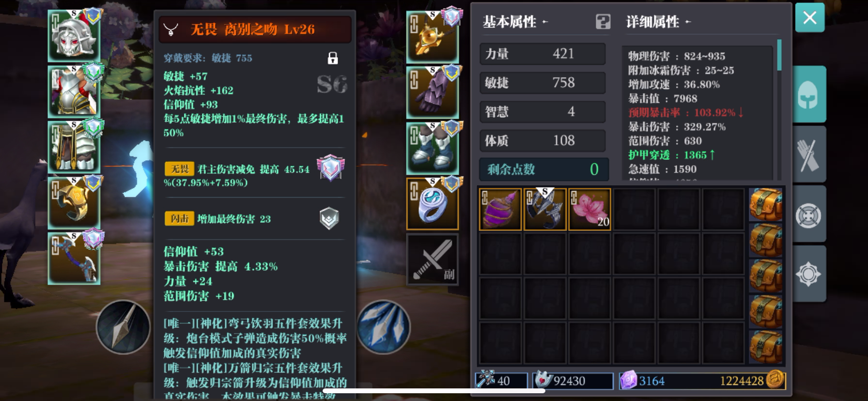
Task: Close the character panel
Action: click(x=809, y=18)
